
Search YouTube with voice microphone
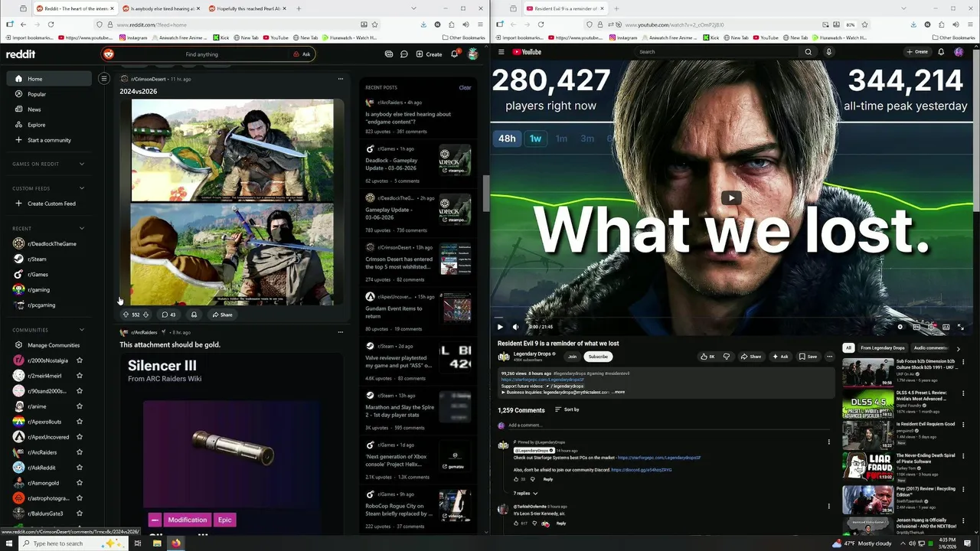tap(828, 52)
